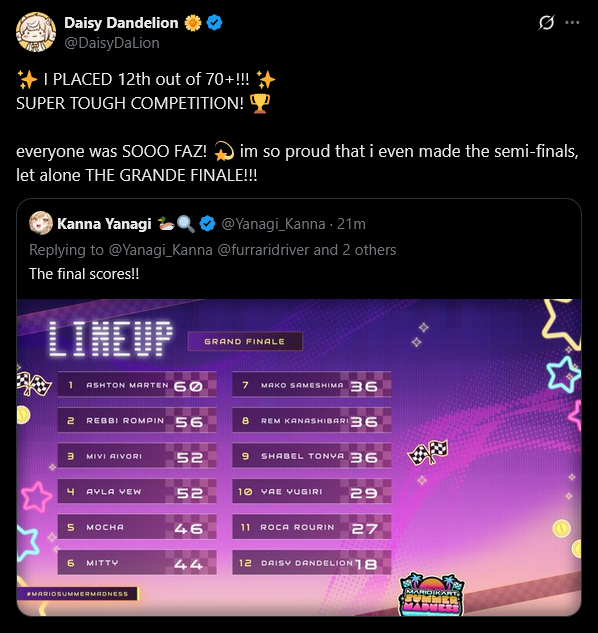Click the Daisy Dandelion score row in image
The width and height of the screenshot is (598, 633).
(311, 562)
